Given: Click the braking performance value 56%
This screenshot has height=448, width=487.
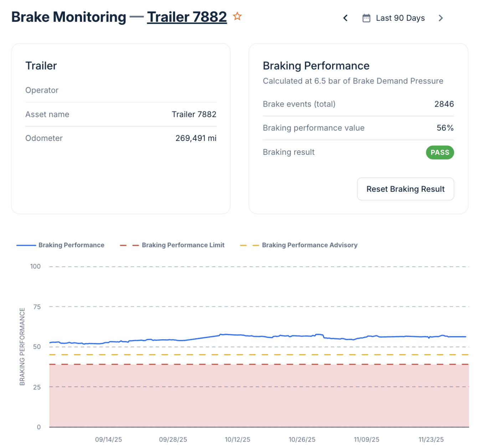Looking at the screenshot, I should coord(445,128).
